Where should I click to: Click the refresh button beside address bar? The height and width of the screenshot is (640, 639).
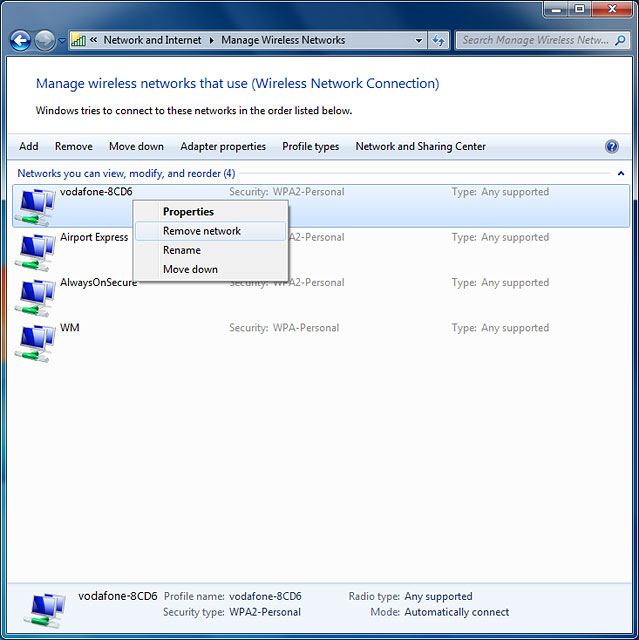[x=438, y=41]
